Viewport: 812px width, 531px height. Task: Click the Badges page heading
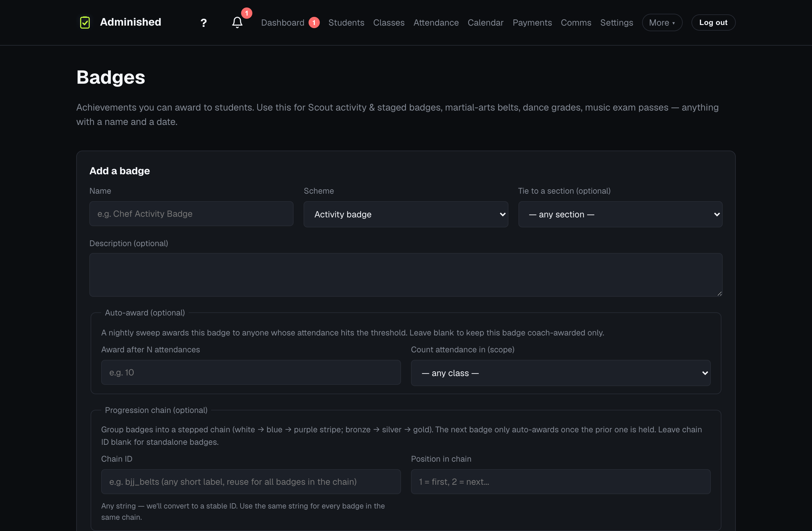(111, 77)
